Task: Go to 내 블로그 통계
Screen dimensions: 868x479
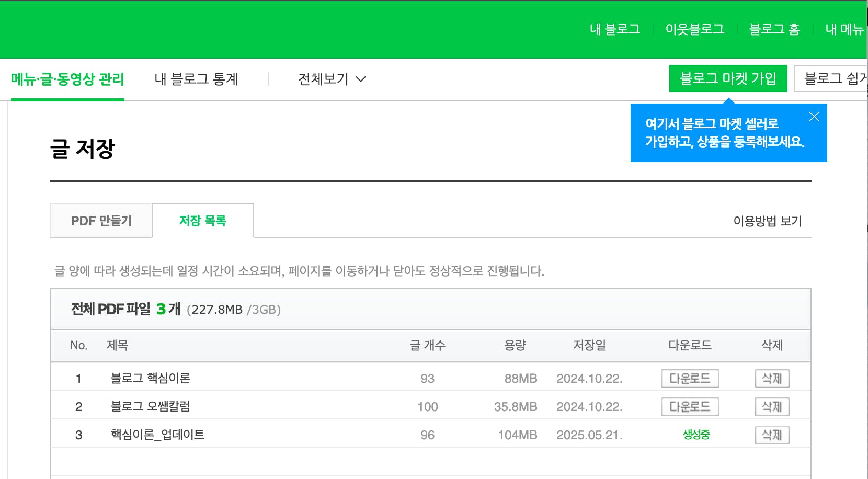Action: 196,79
